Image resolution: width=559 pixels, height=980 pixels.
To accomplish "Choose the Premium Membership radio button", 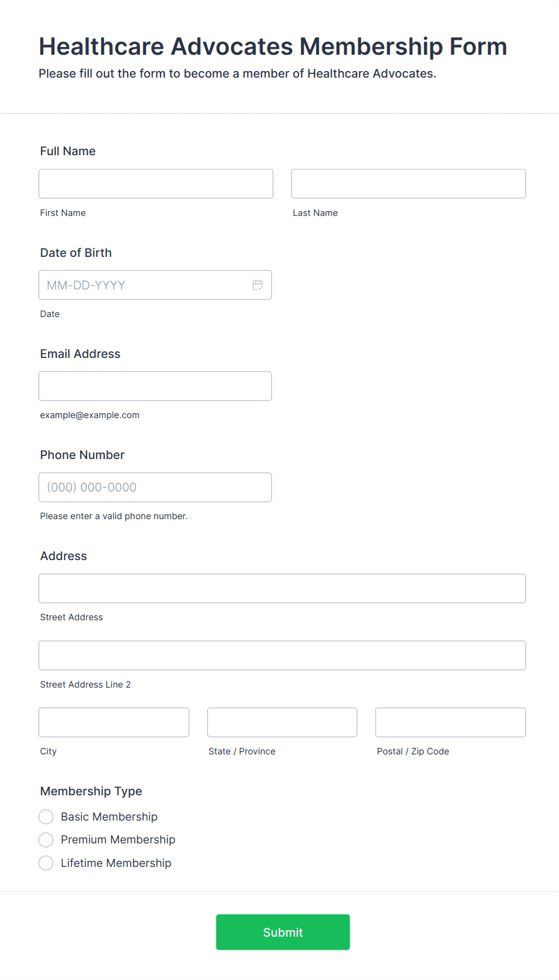I will tap(46, 840).
